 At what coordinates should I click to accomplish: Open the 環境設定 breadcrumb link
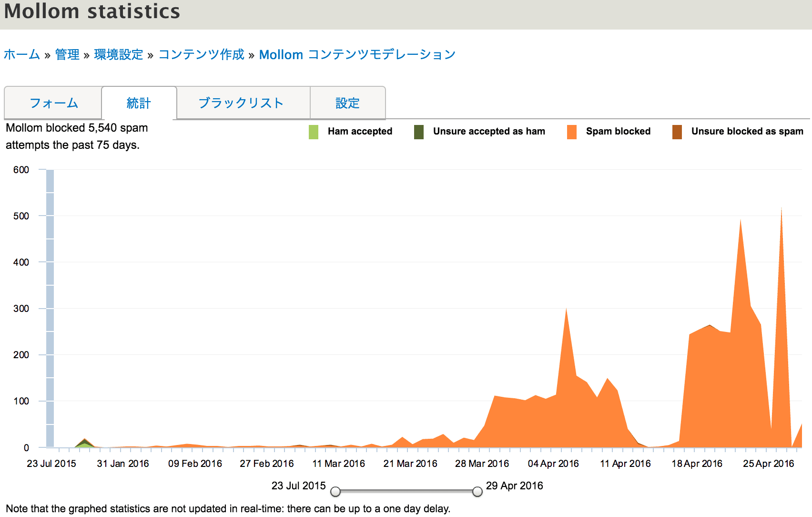(x=119, y=55)
